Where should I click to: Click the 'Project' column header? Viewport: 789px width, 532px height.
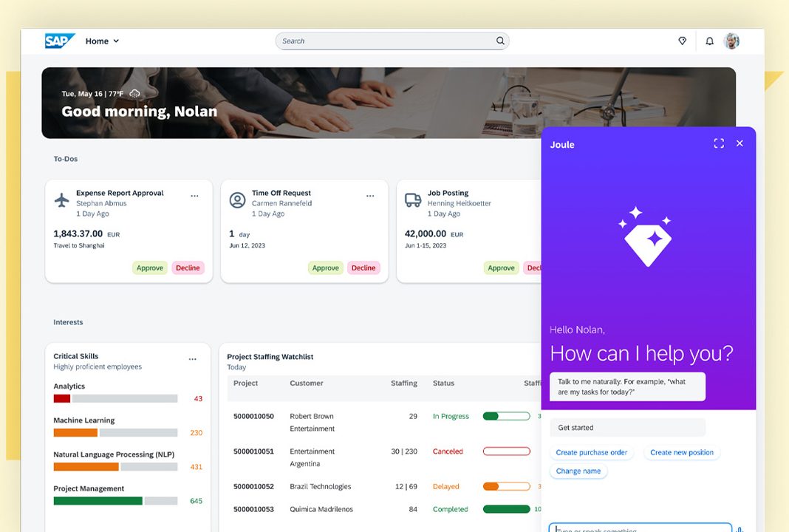tap(245, 383)
